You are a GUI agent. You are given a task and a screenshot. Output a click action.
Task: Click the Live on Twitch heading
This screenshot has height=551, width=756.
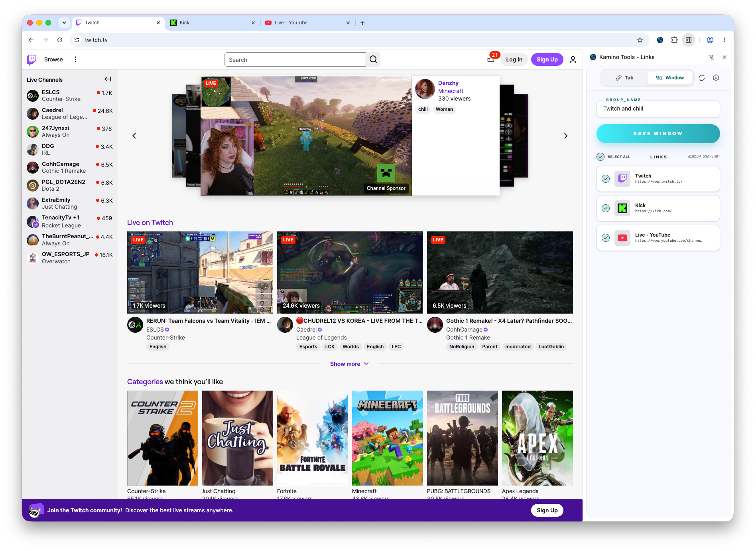[150, 223]
